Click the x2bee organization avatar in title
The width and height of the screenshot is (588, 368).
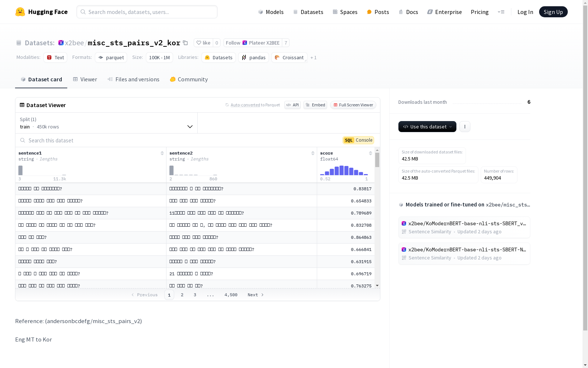61,43
